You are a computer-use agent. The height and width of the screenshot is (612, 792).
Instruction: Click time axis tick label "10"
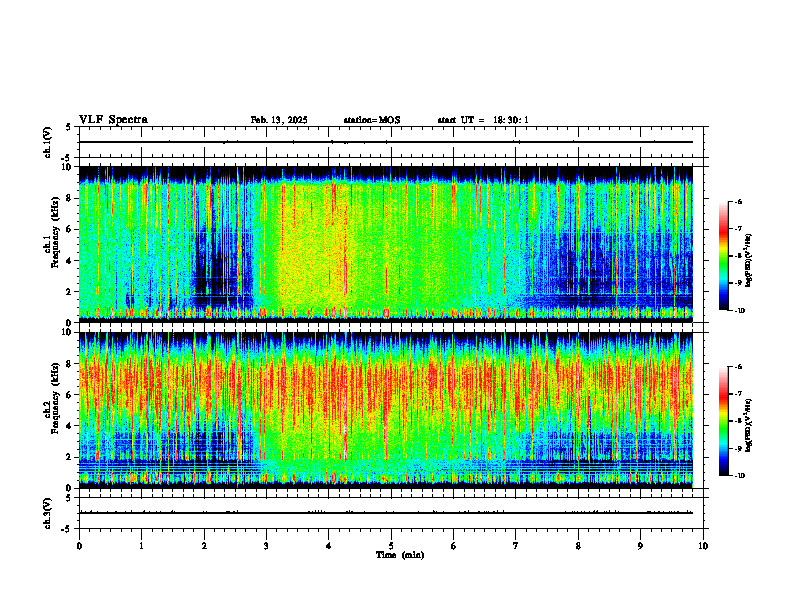(703, 546)
